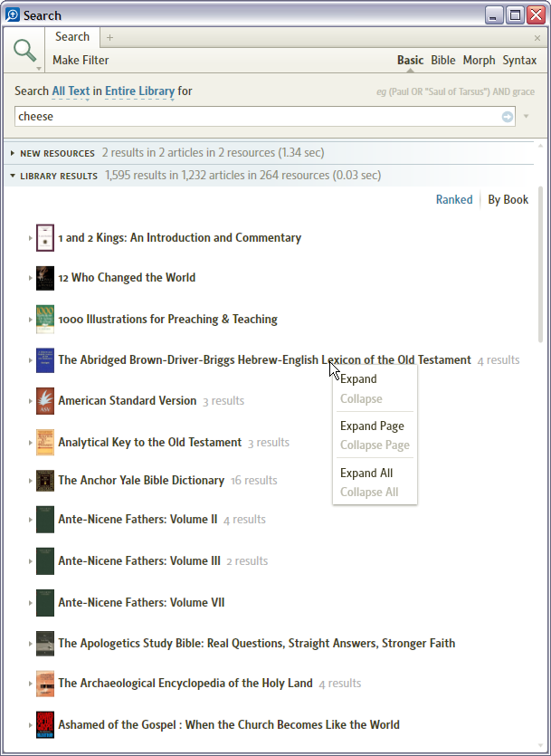This screenshot has height=756, width=551.
Task: Switch to Morph search mode
Action: [479, 61]
